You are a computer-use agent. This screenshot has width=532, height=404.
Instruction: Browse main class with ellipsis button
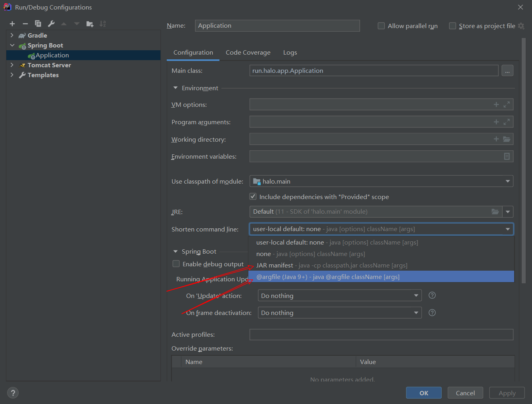507,70
